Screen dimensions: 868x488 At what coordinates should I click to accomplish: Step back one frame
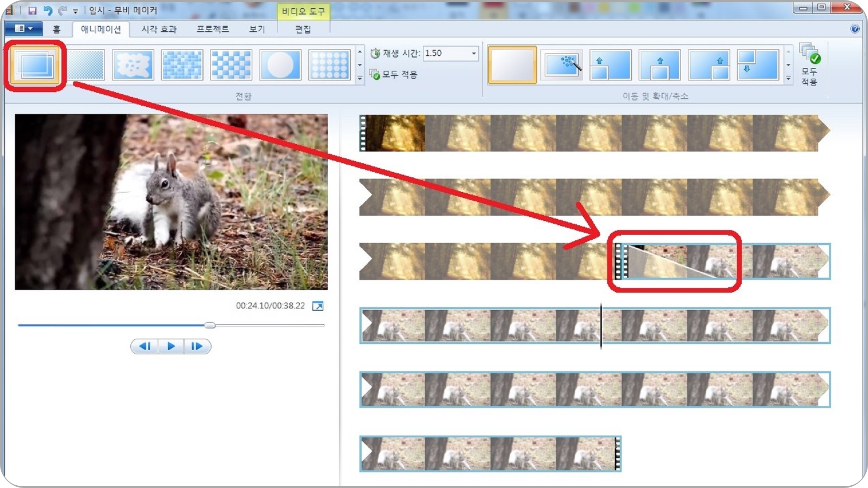point(145,346)
